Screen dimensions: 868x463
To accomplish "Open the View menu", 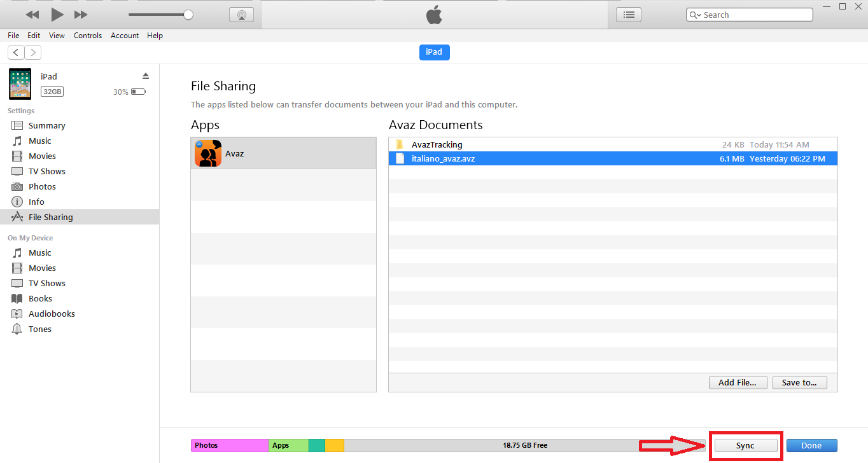I will click(x=57, y=36).
